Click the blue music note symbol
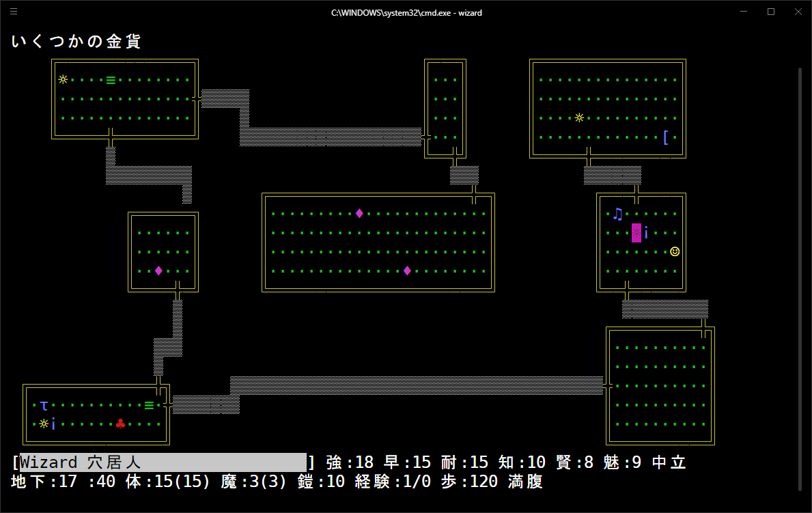 617,214
